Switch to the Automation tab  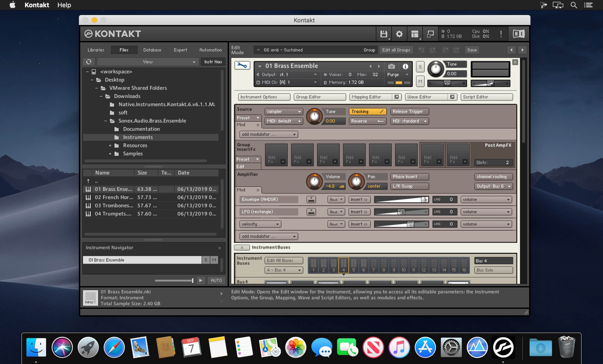point(211,50)
